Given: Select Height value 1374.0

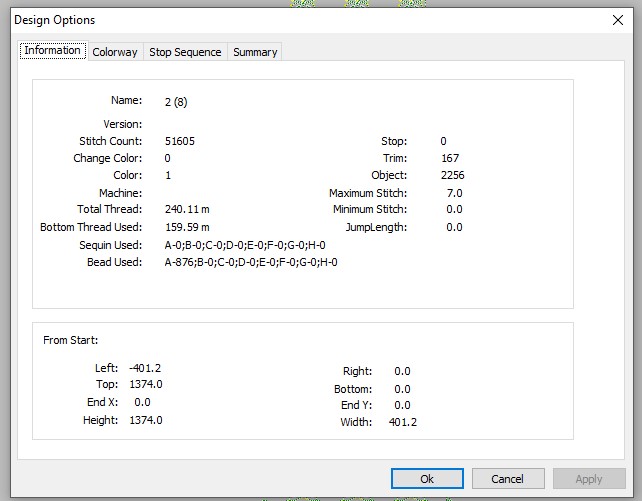Looking at the screenshot, I should 146,420.
